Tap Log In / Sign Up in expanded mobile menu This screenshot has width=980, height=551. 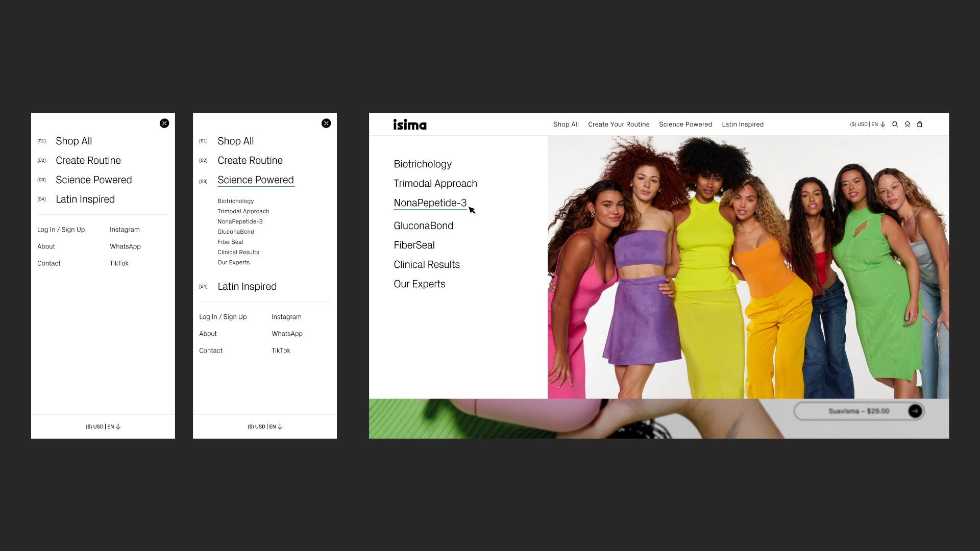(x=223, y=317)
